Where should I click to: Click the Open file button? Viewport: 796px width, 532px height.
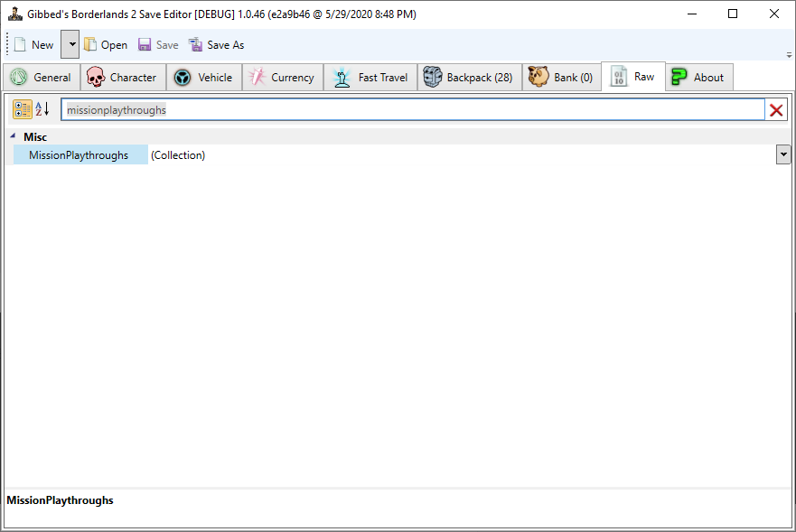pos(106,44)
